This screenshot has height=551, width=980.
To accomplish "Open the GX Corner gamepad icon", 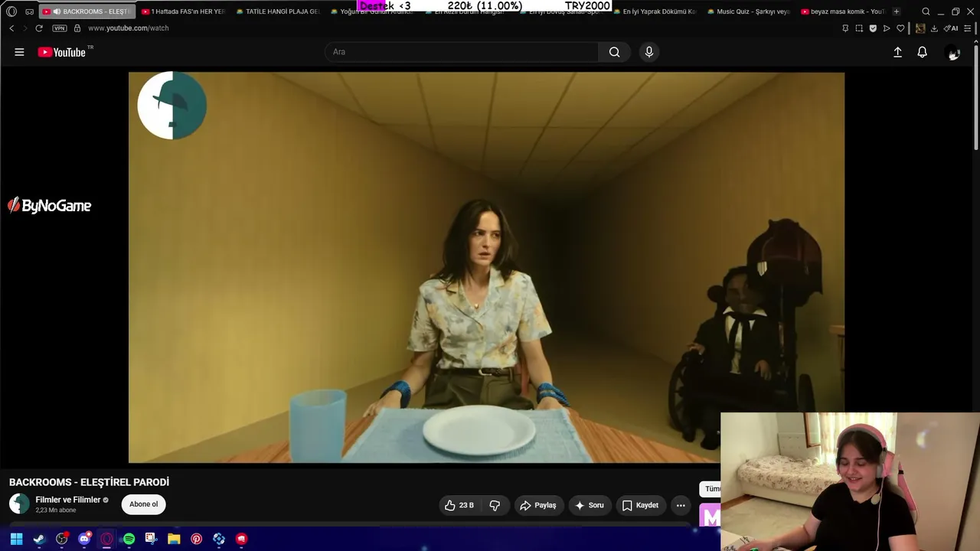I will (x=30, y=11).
